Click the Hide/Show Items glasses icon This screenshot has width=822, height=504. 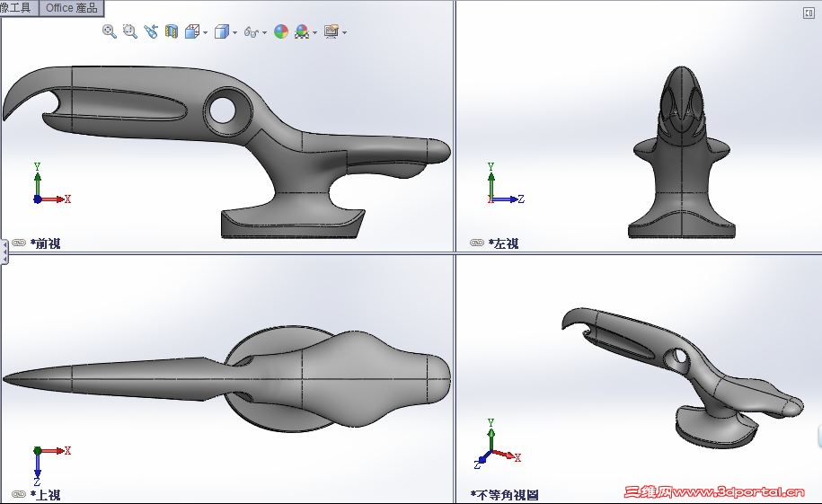click(x=252, y=32)
